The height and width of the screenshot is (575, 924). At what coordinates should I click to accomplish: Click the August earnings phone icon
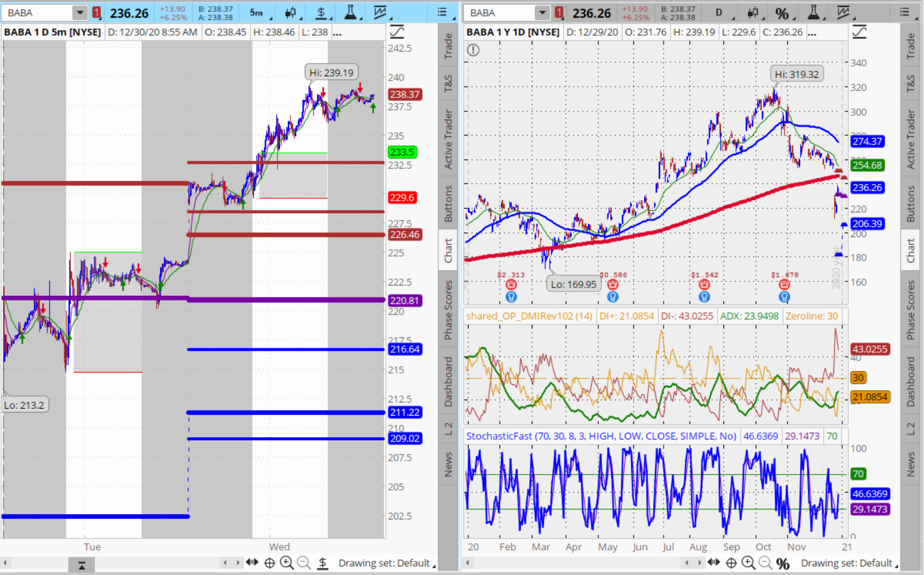pos(704,284)
